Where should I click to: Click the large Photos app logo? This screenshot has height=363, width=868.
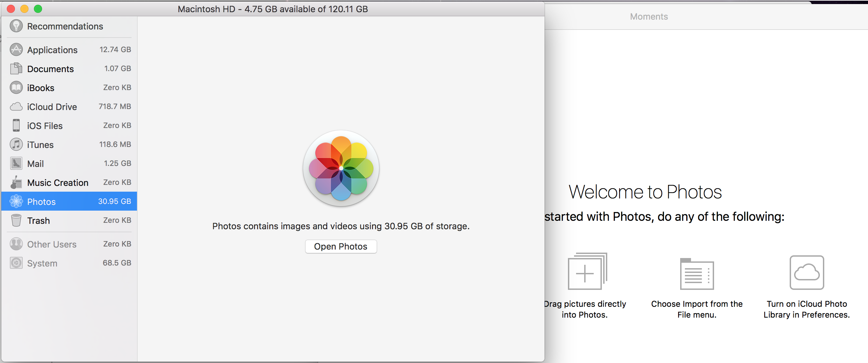(341, 168)
